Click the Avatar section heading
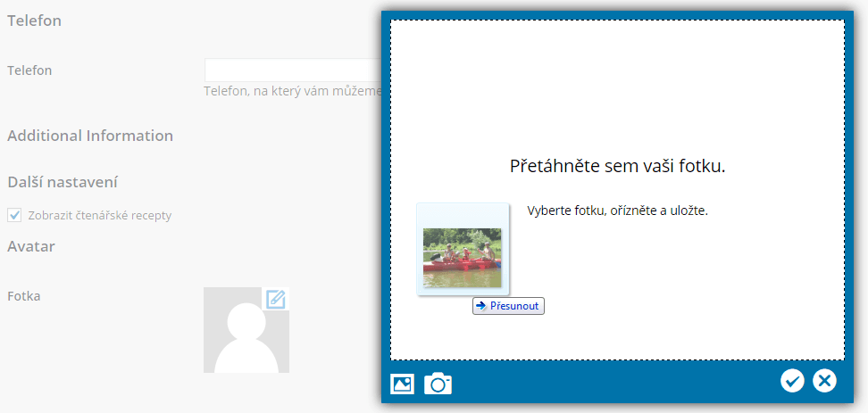The image size is (868, 413). (31, 246)
